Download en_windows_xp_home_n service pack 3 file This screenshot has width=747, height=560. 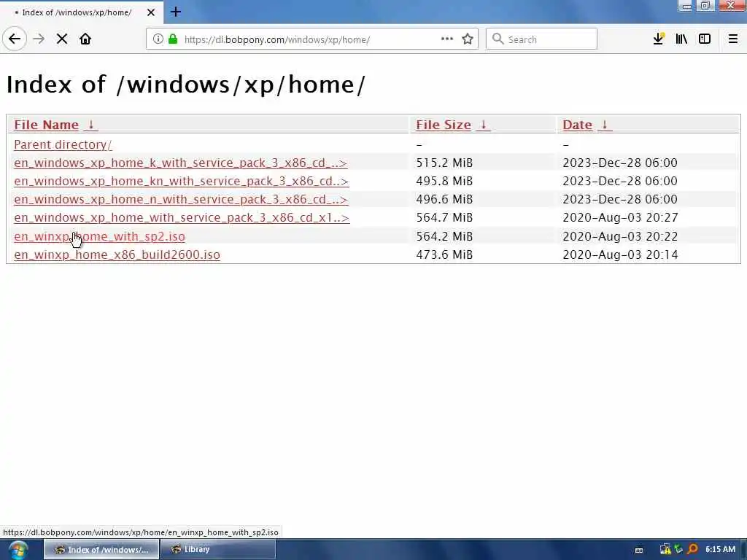click(x=181, y=200)
